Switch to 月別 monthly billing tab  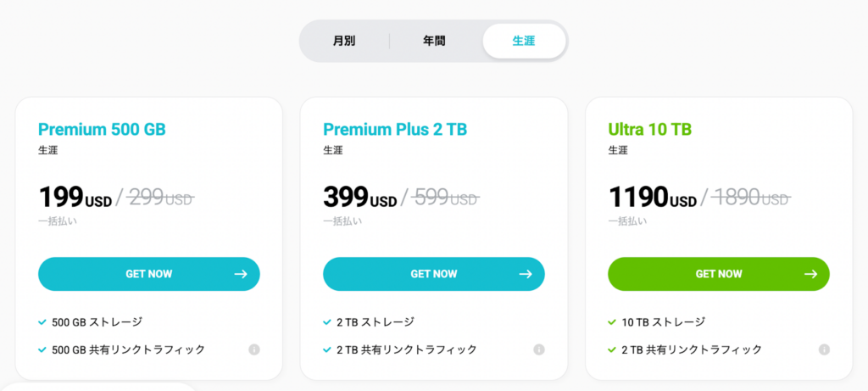pyautogui.click(x=344, y=41)
